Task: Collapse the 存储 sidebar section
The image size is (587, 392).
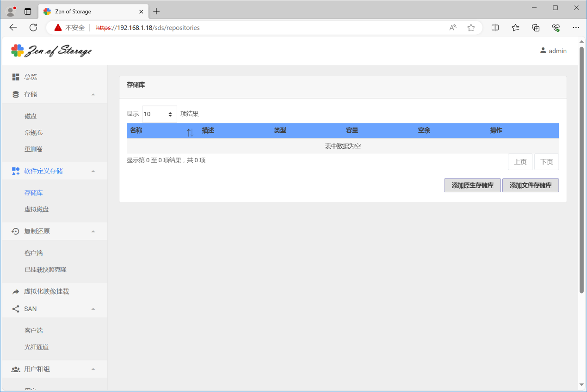Action: [x=93, y=94]
